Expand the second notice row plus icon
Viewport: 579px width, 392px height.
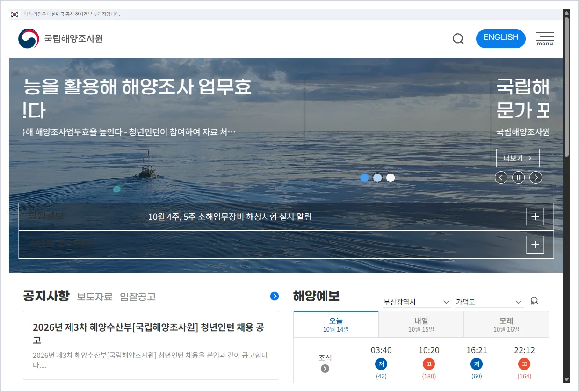pyautogui.click(x=535, y=245)
